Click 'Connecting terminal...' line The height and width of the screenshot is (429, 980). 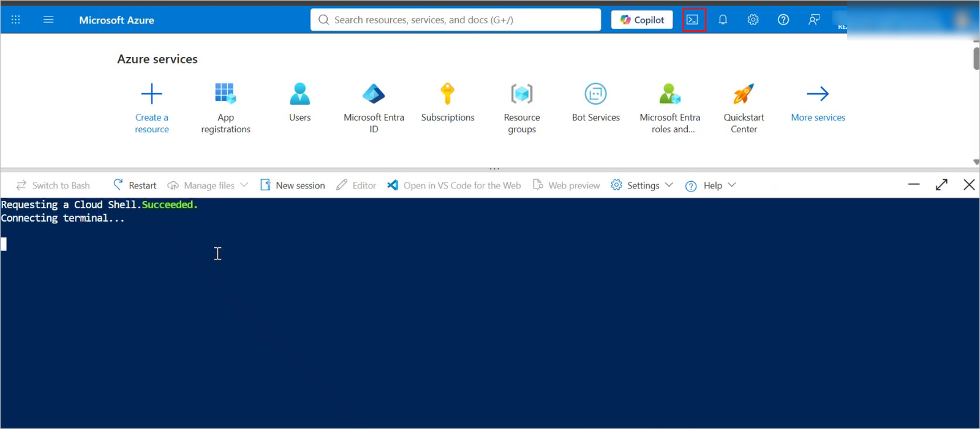click(62, 218)
